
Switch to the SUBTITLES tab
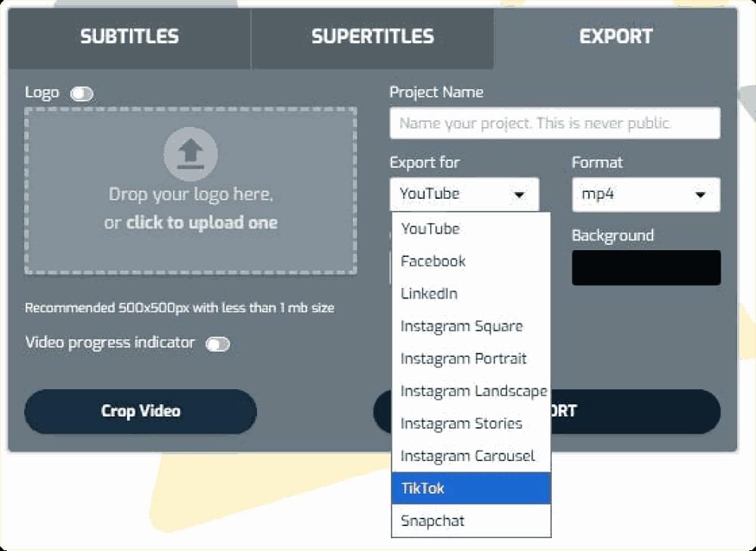point(129,37)
